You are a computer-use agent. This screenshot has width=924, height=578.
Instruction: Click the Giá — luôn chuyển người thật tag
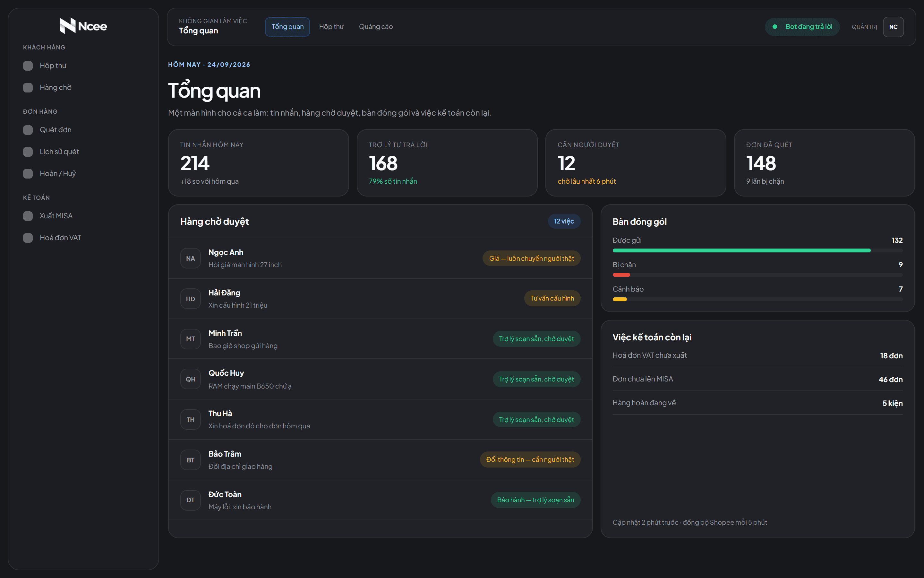(x=532, y=258)
